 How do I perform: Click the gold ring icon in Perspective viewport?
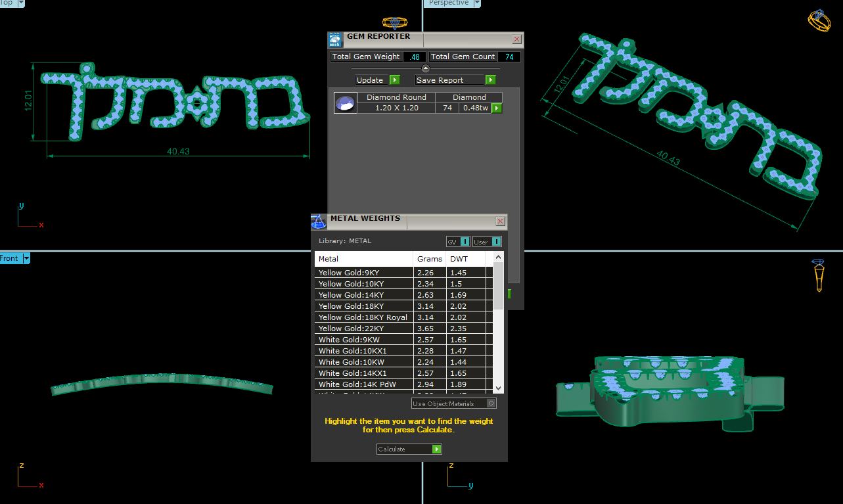point(819,20)
